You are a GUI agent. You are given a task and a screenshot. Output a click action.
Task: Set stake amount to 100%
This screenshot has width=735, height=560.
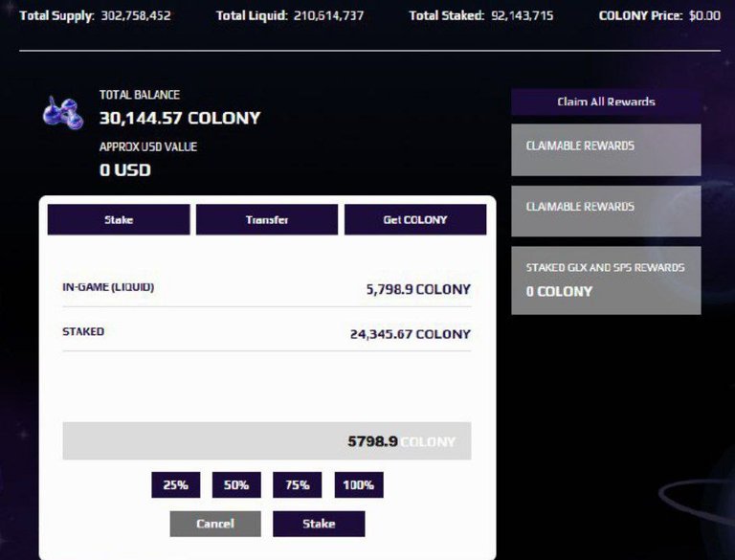(359, 485)
